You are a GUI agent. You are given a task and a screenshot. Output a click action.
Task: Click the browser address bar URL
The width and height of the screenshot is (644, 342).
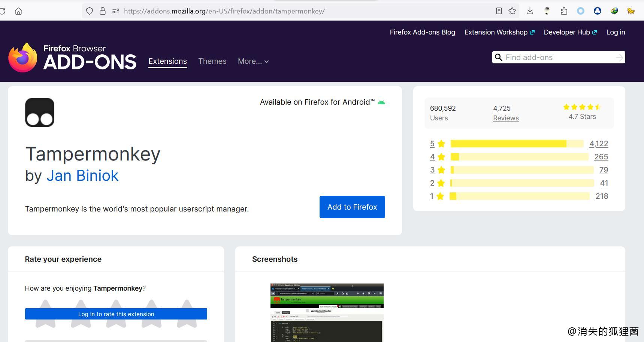224,11
